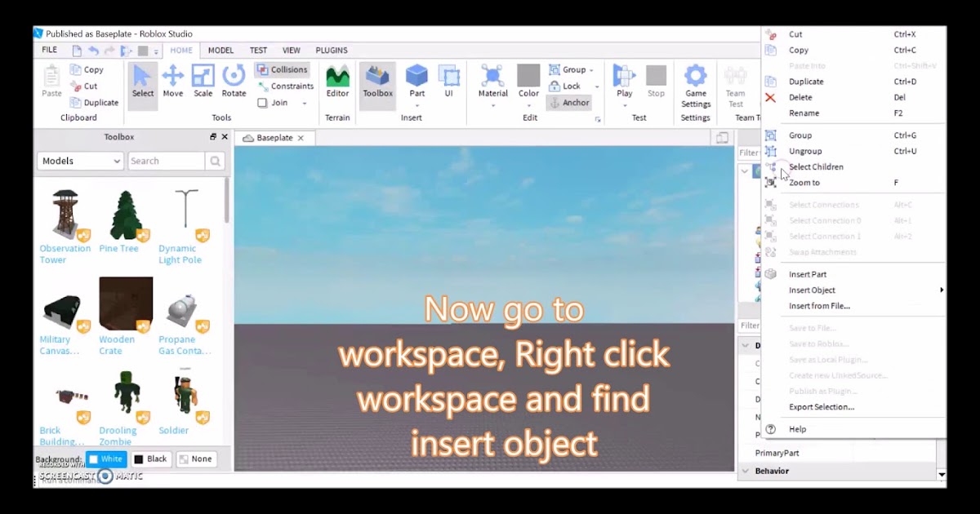Choose Rename in context menu
This screenshot has height=514, width=980.
tap(853, 113)
